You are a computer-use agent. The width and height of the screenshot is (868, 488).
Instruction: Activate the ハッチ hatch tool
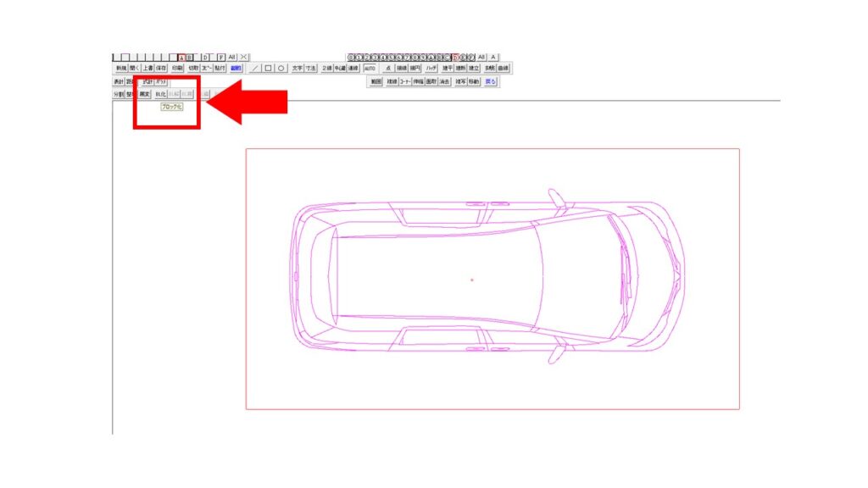431,68
